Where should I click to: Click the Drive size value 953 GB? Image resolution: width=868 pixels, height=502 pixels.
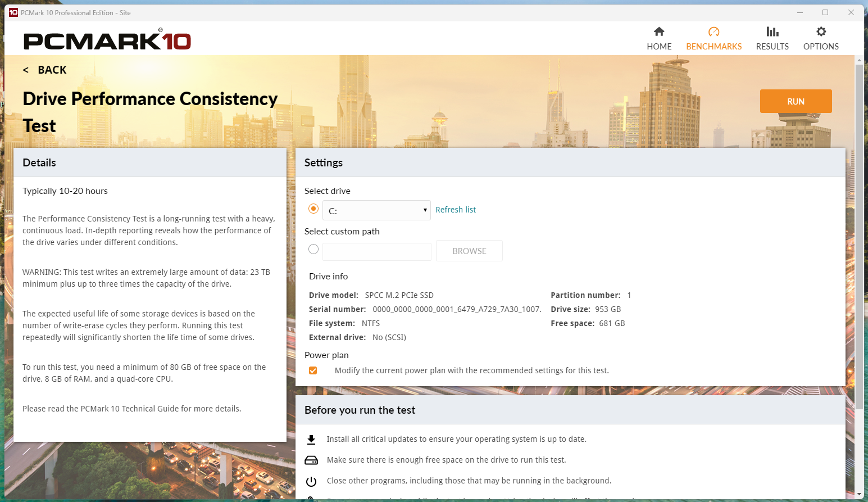click(x=608, y=309)
